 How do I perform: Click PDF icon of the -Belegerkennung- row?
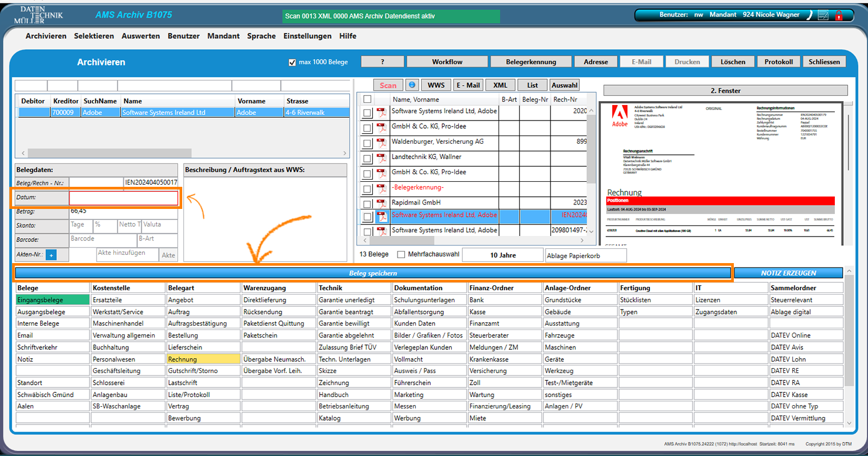pyautogui.click(x=382, y=188)
